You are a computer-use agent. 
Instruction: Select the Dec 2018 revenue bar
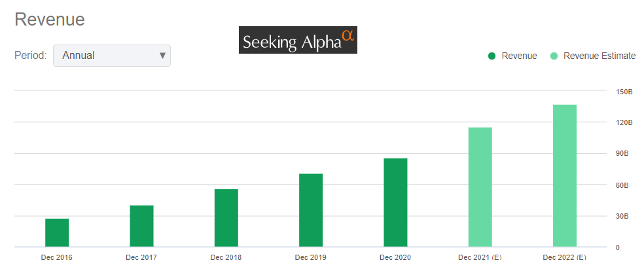(x=226, y=218)
